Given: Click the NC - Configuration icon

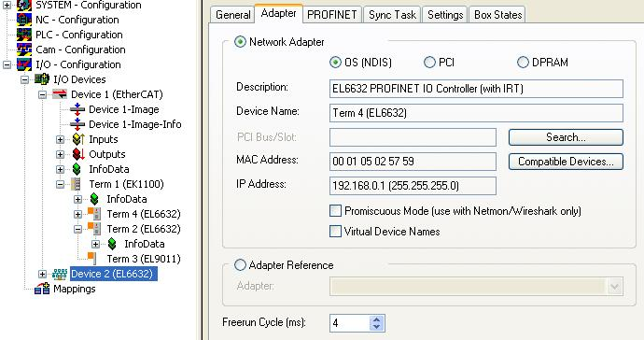Looking at the screenshot, I should 24,20.
